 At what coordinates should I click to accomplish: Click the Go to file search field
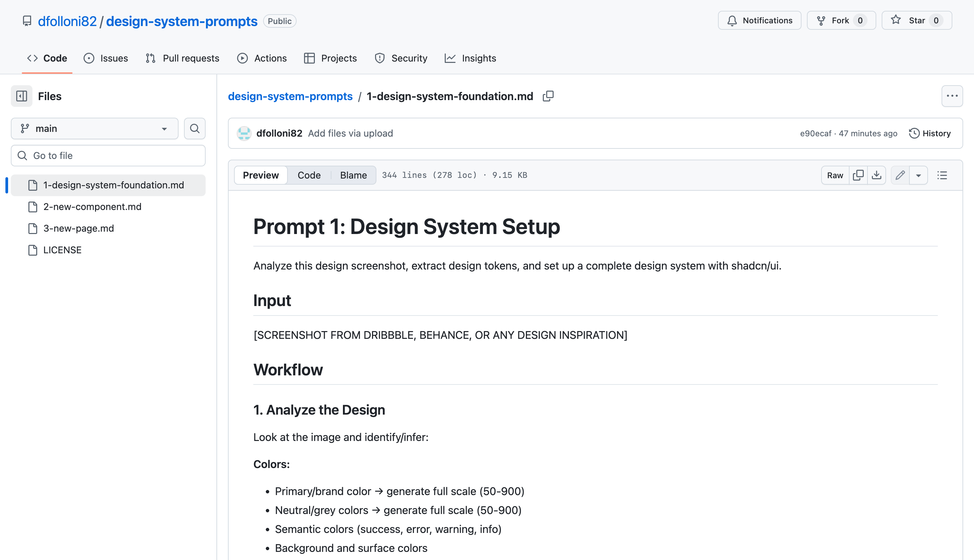pos(108,156)
